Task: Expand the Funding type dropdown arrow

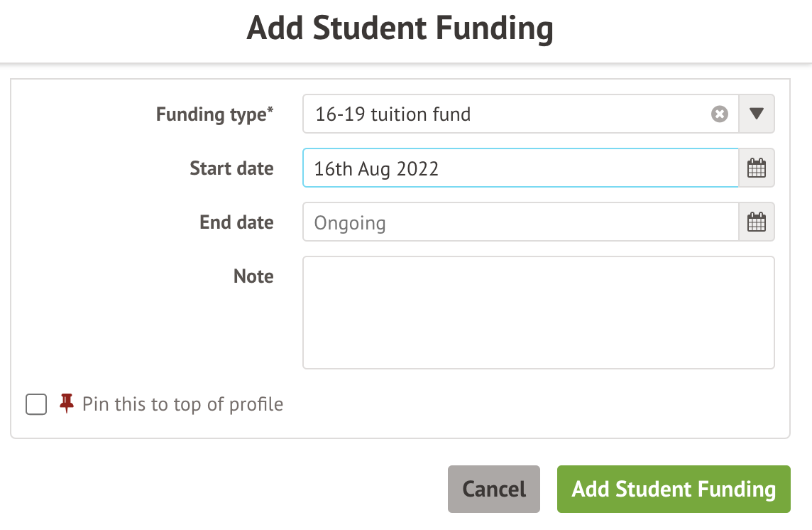Action: 757,114
